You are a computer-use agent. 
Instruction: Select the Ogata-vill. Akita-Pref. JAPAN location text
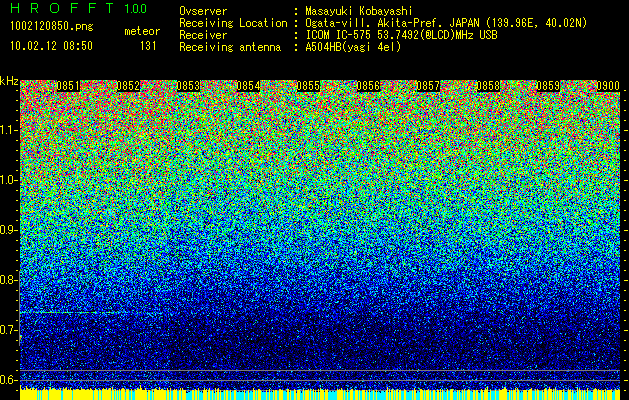coord(446,23)
